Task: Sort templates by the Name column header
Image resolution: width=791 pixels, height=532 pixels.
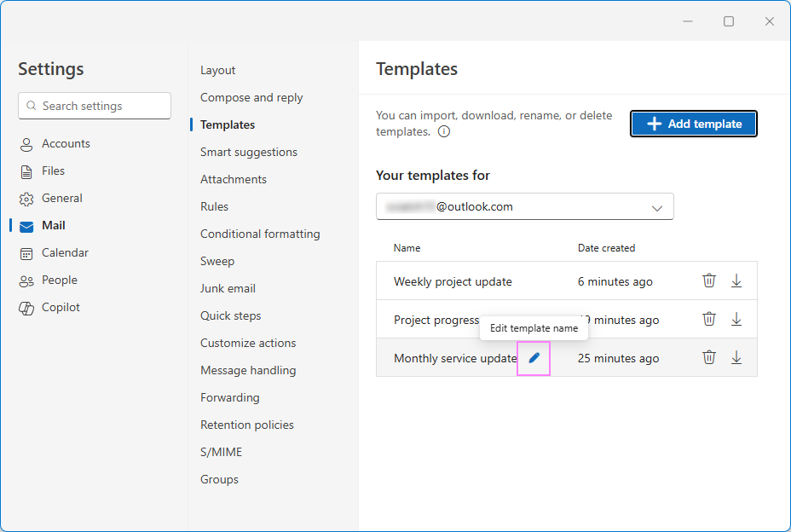Action: click(x=407, y=247)
